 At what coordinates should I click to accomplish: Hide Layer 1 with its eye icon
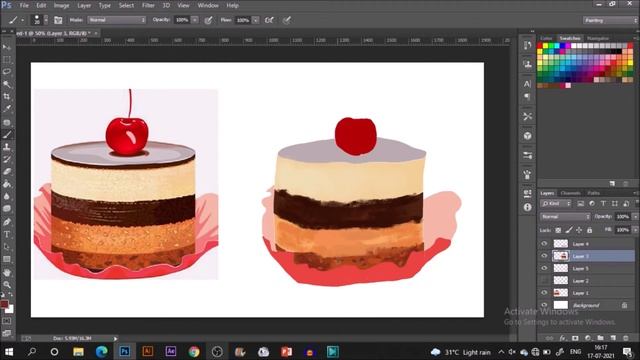(x=544, y=293)
